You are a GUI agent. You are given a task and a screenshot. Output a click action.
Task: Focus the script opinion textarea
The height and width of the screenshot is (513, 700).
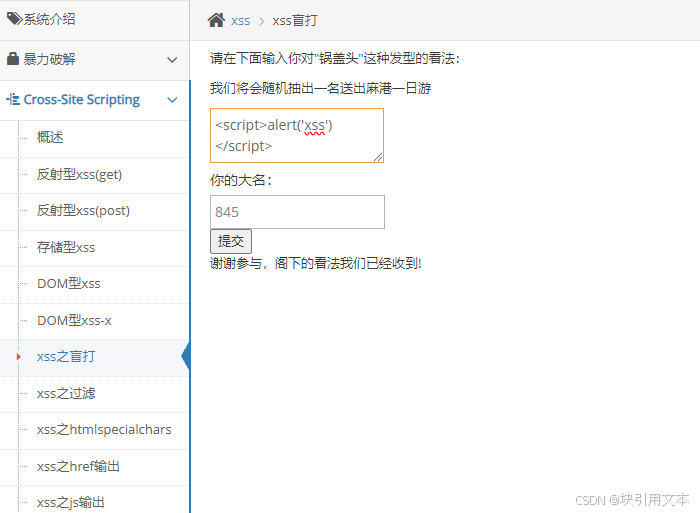coord(297,135)
